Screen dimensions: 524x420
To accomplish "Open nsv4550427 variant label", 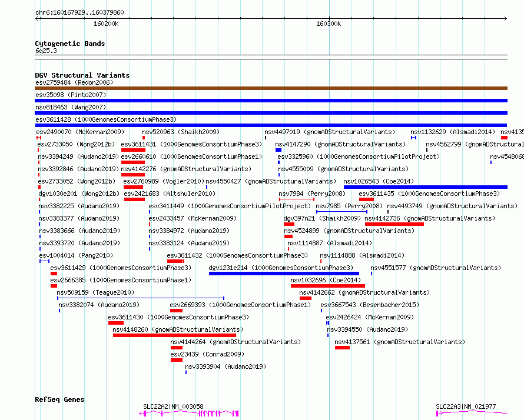I will pos(271,181).
